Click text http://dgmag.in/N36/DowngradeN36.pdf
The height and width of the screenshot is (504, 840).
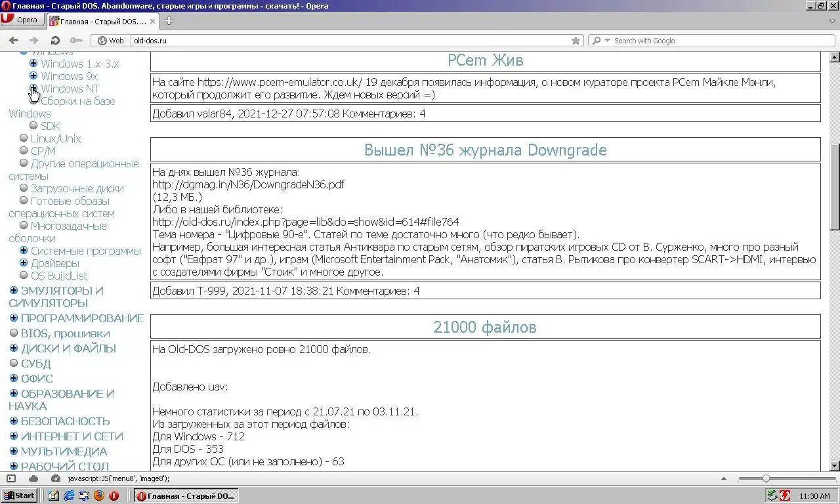tap(248, 184)
